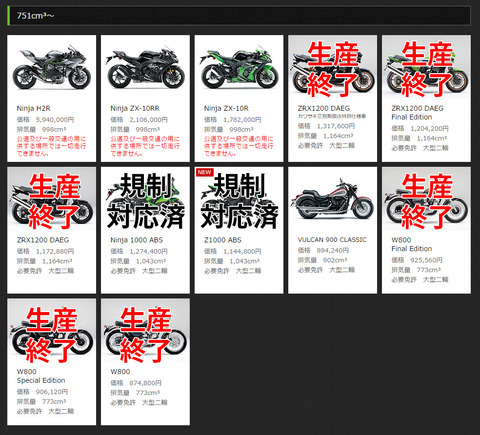Open the VULCAN 900 CLASSIC cruiser photo
This screenshot has height=435, width=480.
click(333, 199)
